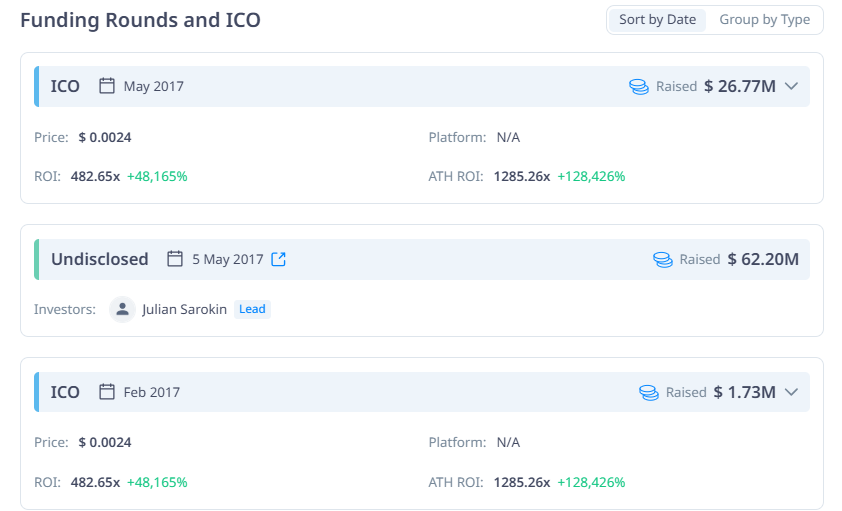Click the calendar icon beside Feb 2017

pos(107,392)
